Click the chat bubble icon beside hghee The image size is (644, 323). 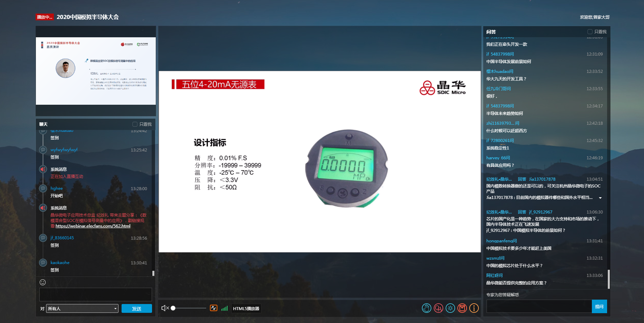click(43, 188)
